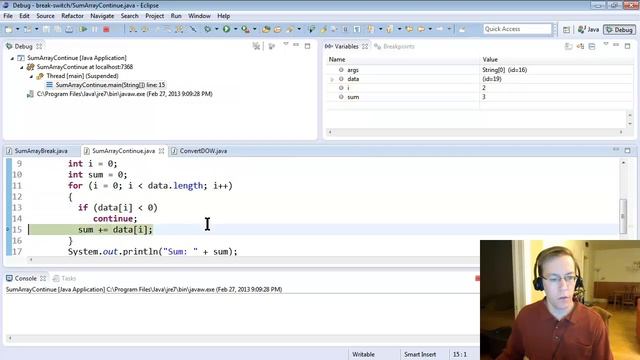The image size is (640, 360).
Task: Open the Variables view menu triangle
Action: (606, 44)
